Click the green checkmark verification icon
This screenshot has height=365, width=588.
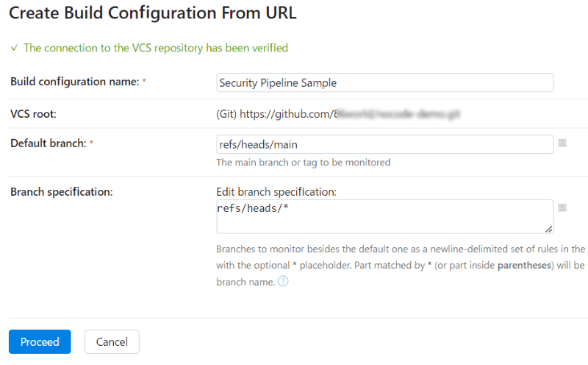point(14,48)
